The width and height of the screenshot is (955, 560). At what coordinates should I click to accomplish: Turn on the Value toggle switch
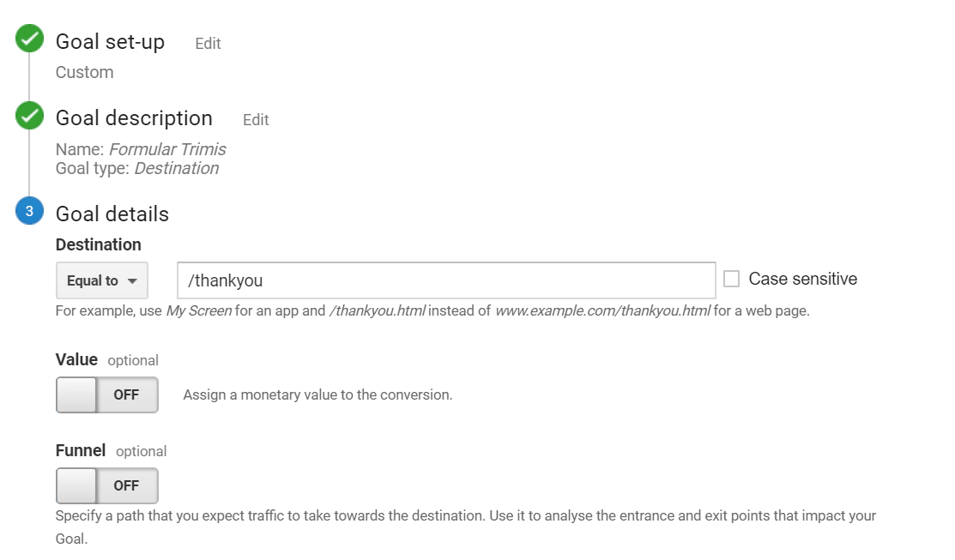[x=107, y=395]
